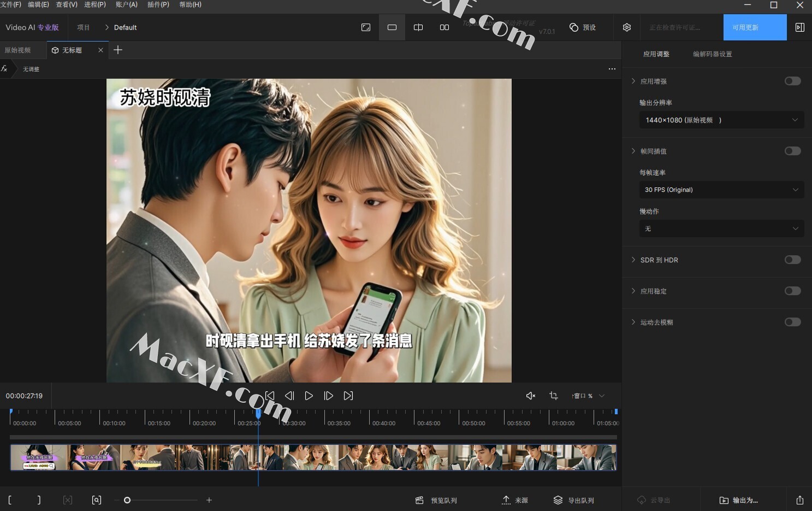
Task: Switch to the 原始视频 tab
Action: (17, 50)
